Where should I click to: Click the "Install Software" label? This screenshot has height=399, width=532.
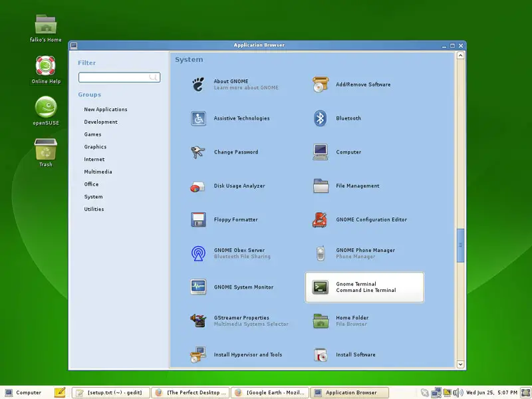pyautogui.click(x=356, y=354)
